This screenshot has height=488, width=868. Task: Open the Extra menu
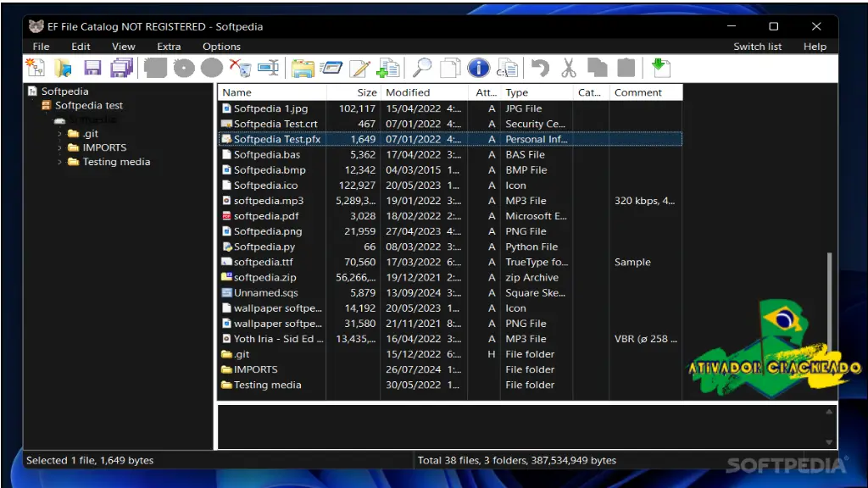click(169, 47)
